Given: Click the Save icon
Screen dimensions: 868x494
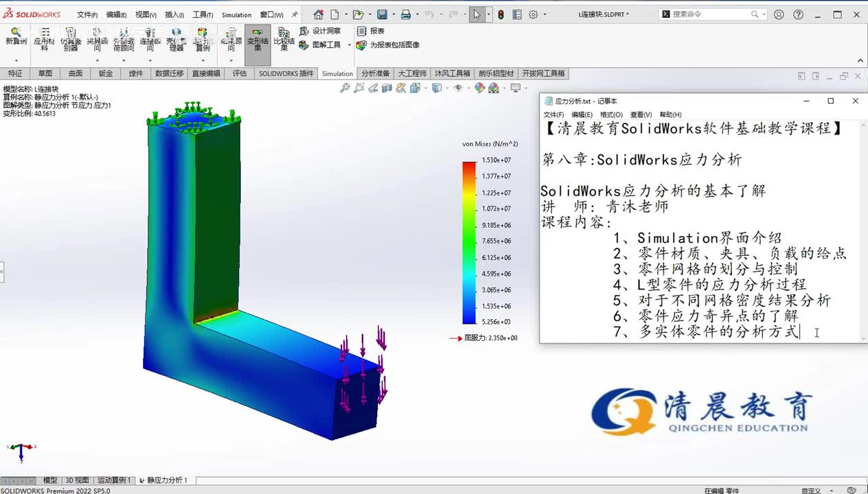Looking at the screenshot, I should (x=382, y=14).
